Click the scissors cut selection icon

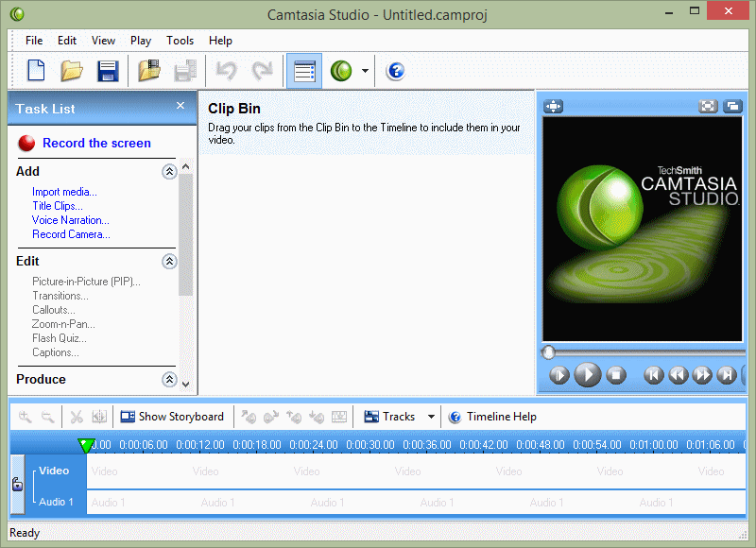[x=77, y=417]
